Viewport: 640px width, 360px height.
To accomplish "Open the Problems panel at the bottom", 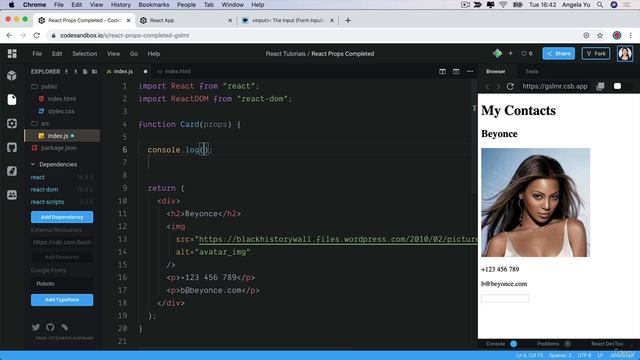I will (x=548, y=344).
